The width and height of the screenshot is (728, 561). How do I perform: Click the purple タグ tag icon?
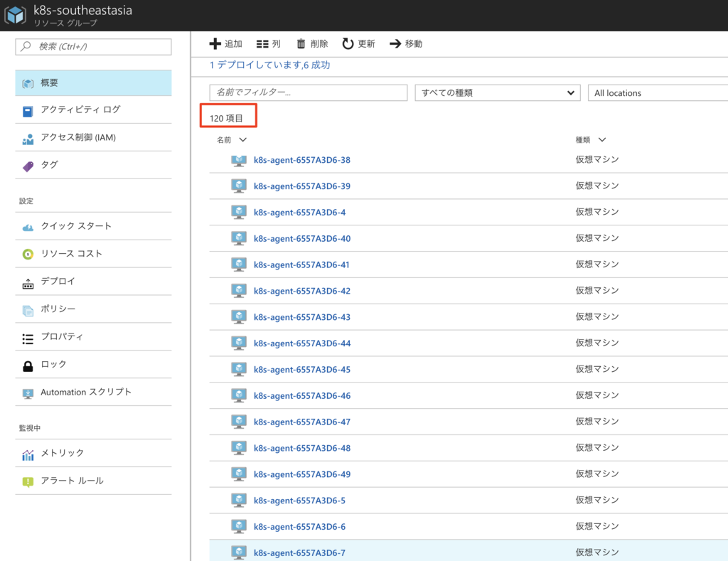tap(28, 166)
